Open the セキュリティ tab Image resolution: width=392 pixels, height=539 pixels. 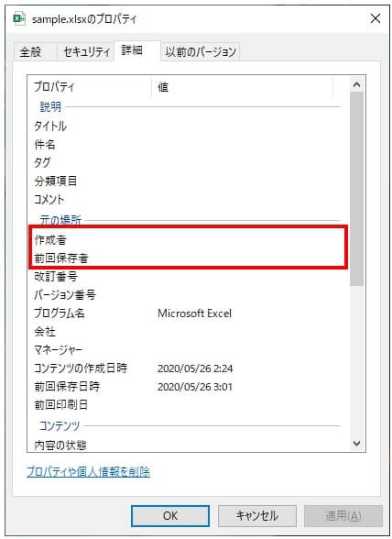(x=86, y=52)
